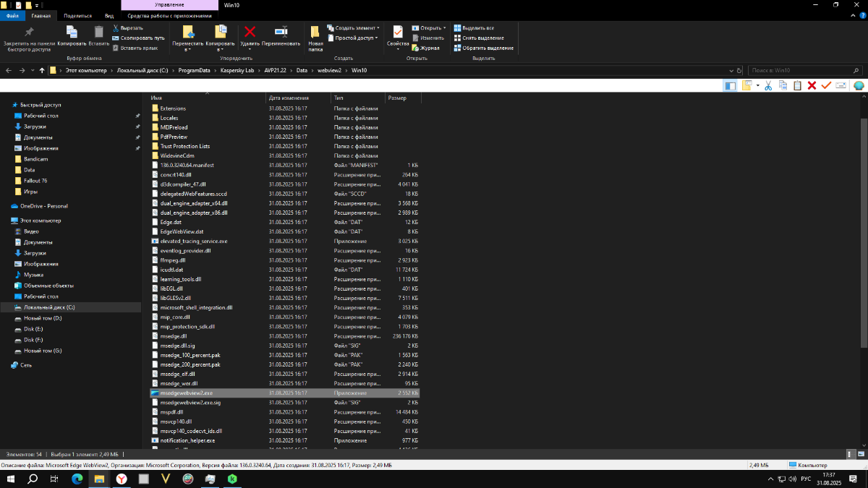868x488 pixels.
Task: Toggle the preview pane icon in the white toolbar
Action: tap(730, 85)
